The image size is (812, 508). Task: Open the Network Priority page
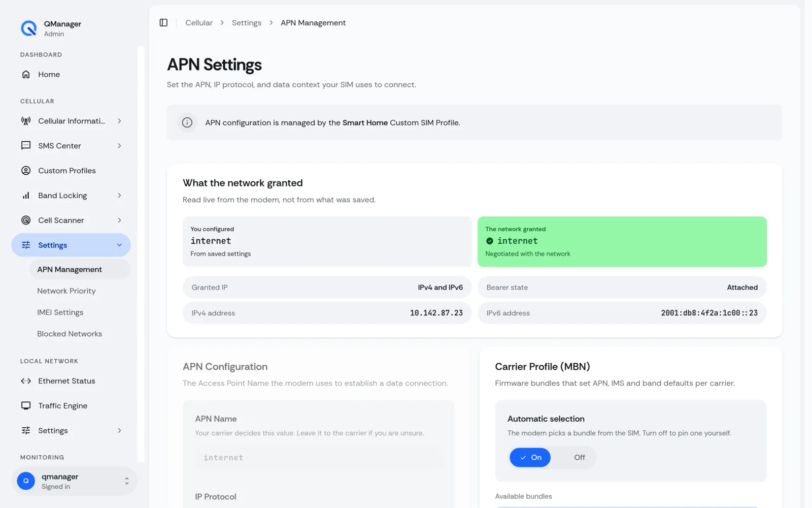66,291
